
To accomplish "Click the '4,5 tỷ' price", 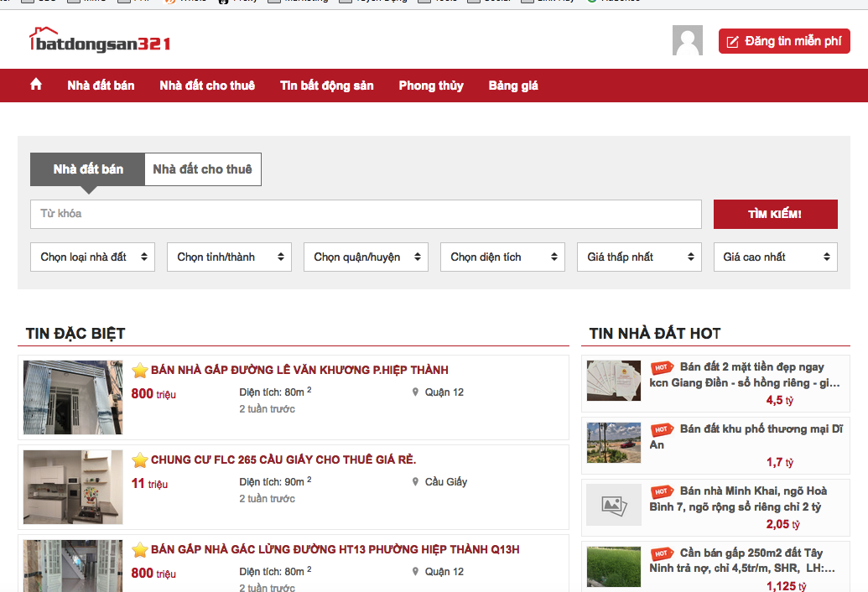I will click(x=779, y=400).
